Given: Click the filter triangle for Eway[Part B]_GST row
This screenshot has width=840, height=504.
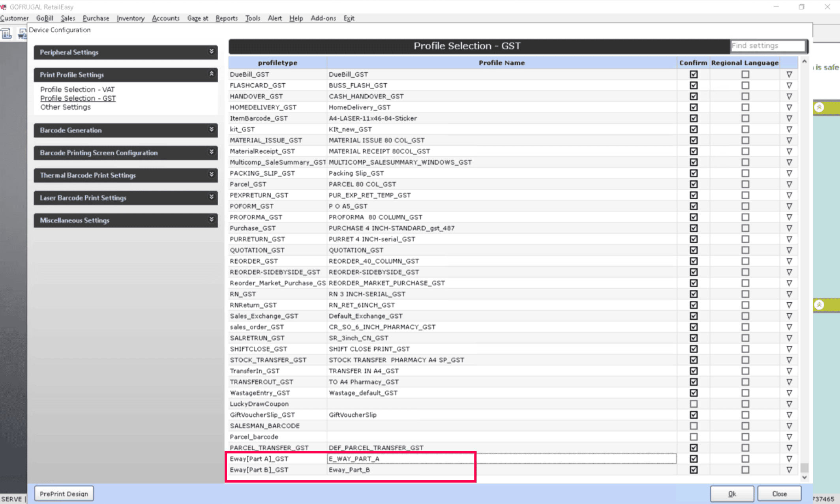Looking at the screenshot, I should [x=789, y=470].
